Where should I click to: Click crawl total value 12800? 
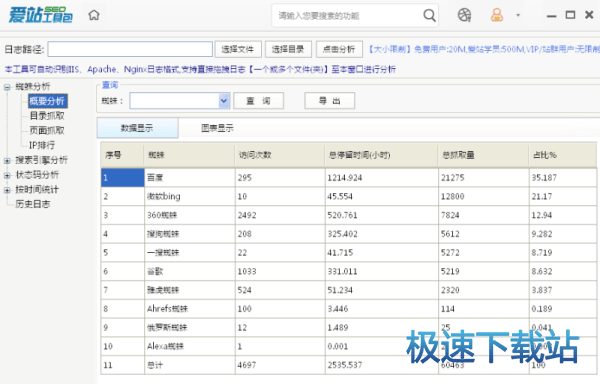(452, 197)
